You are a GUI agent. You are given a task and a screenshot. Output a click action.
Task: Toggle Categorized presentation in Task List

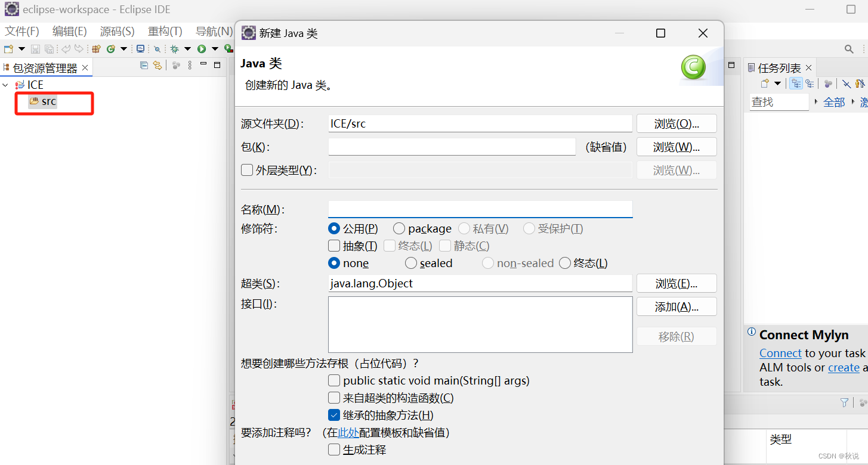pos(796,83)
